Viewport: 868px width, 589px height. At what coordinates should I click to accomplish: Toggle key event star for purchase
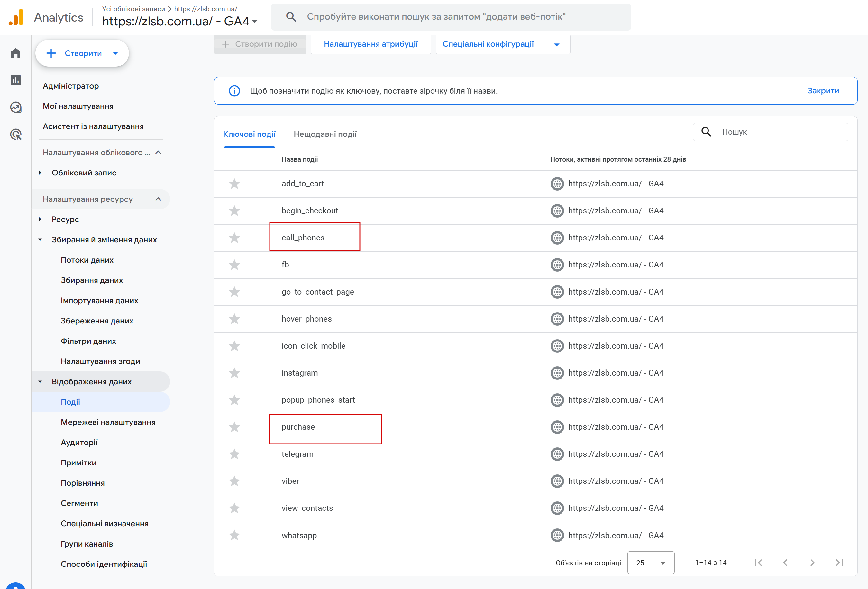tap(234, 427)
